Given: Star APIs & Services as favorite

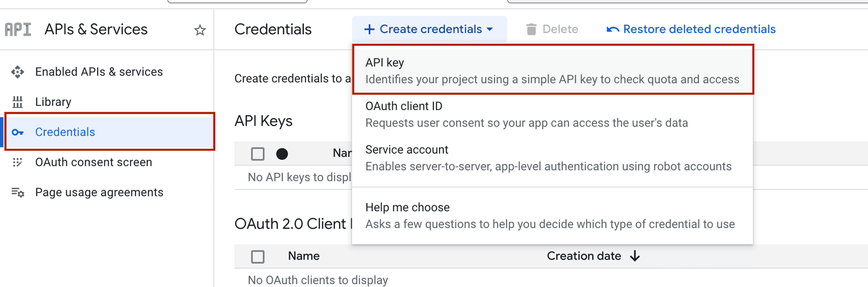Looking at the screenshot, I should pos(199,30).
